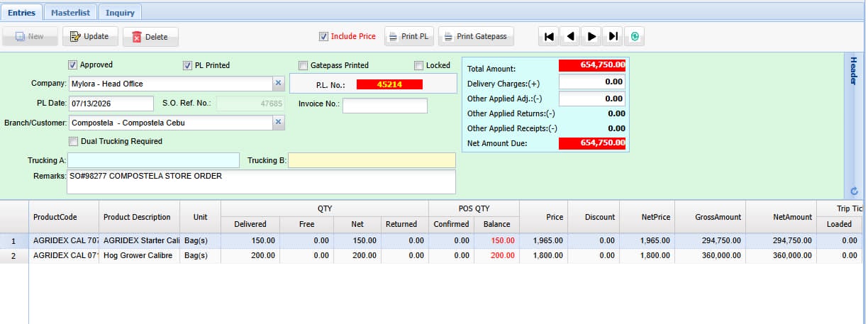Click the Remarks text area
Screen dimensions: 868x324
(x=261, y=181)
